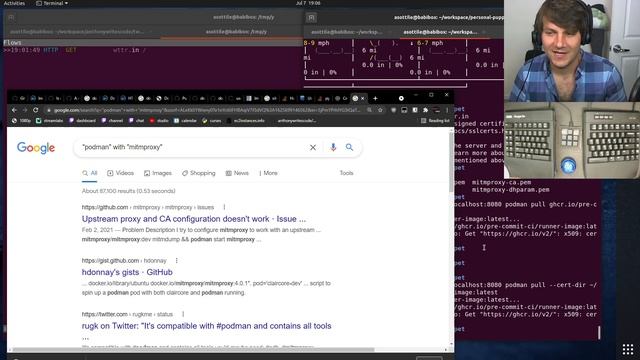This screenshot has width=640, height=360.
Task: Open the GNOME Activities overview
Action: tap(14, 3)
